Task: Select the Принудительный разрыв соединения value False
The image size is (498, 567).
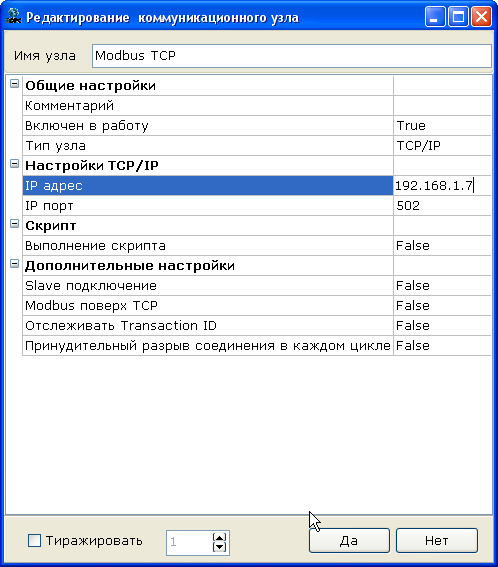Action: pos(442,346)
